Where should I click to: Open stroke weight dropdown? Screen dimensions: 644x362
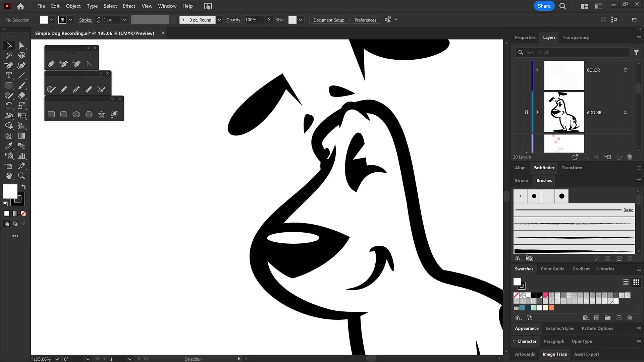click(125, 20)
